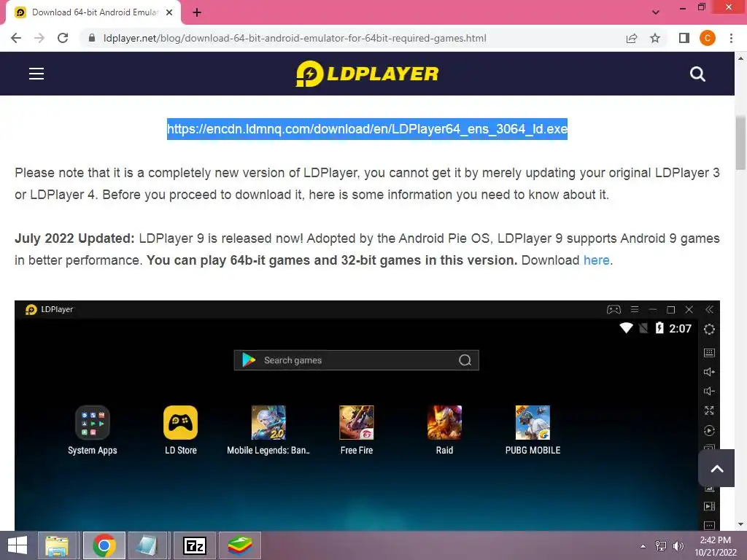The image size is (747, 560).
Task: Click the highlighted LDPlayer64 download URL
Action: pyautogui.click(x=367, y=129)
